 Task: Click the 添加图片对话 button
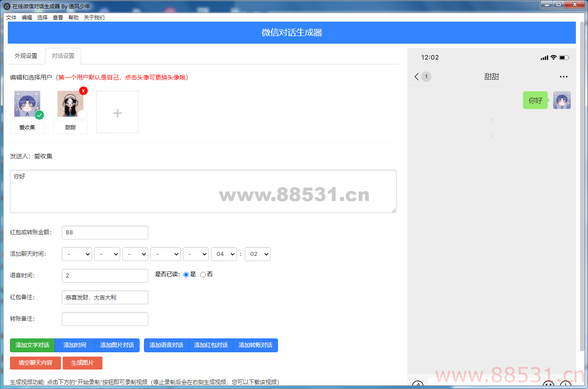[117, 345]
